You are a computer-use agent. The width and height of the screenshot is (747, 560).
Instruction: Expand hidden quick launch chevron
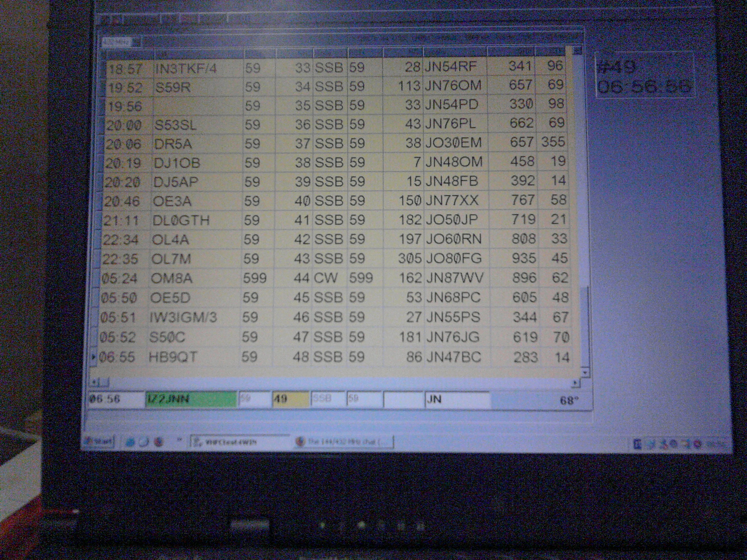coord(179,440)
